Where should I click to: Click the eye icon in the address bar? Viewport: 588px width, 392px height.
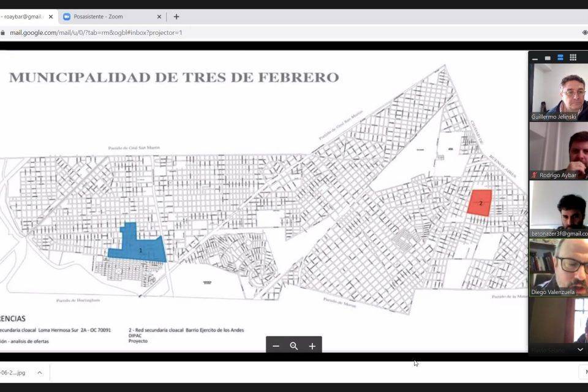584,32
